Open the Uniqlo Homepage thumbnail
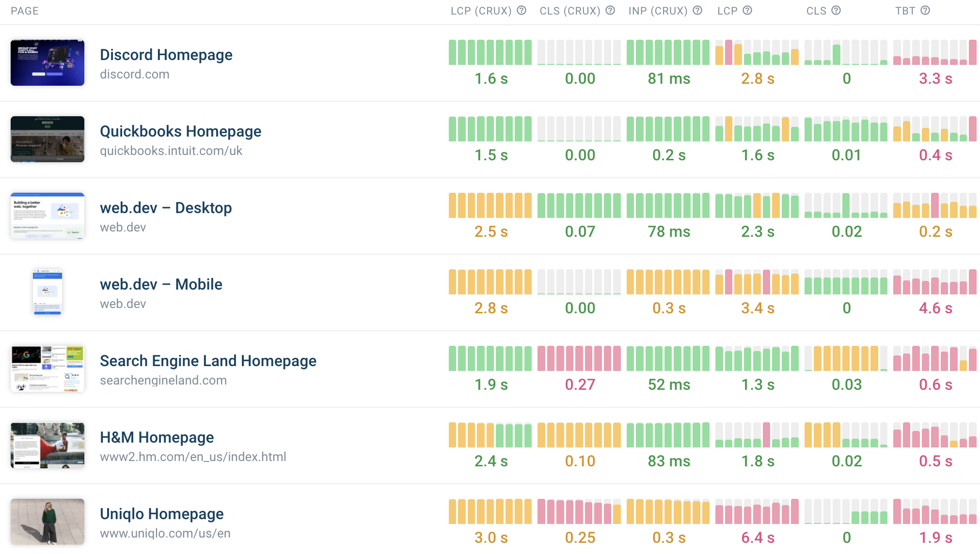This screenshot has width=980, height=554. pos(47,522)
